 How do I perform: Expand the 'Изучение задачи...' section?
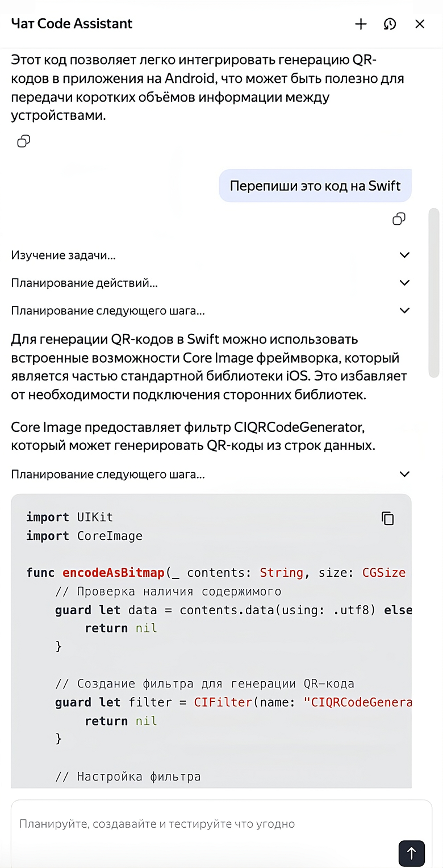click(x=404, y=254)
